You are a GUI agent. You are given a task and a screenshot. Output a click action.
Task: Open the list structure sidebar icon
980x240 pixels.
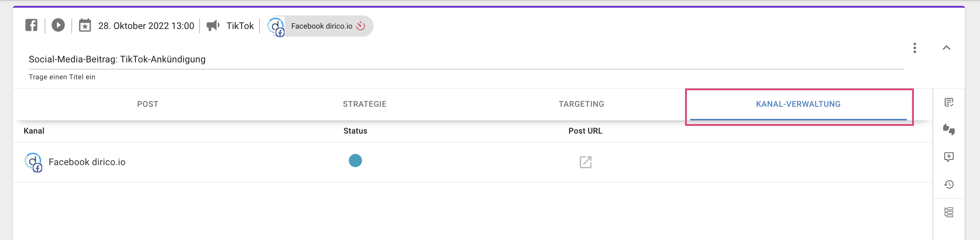click(949, 212)
